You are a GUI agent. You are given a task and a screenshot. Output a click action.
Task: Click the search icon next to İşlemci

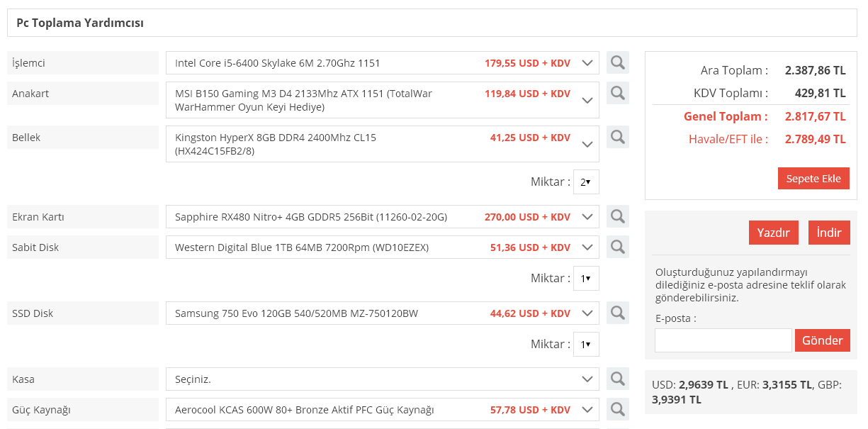(618, 62)
